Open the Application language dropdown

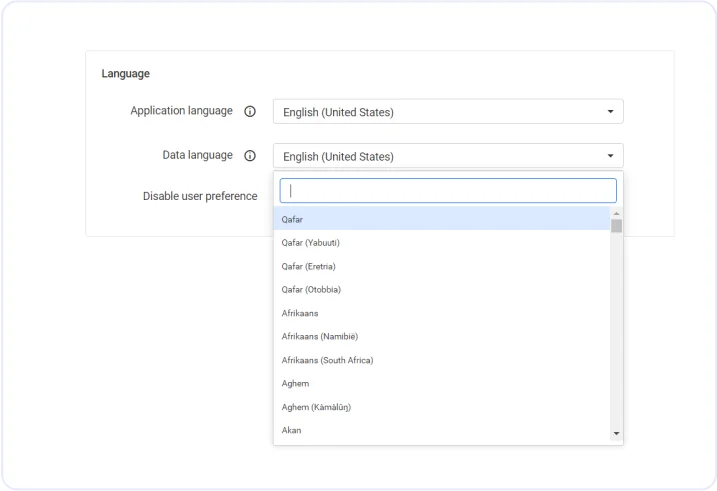[x=448, y=112]
